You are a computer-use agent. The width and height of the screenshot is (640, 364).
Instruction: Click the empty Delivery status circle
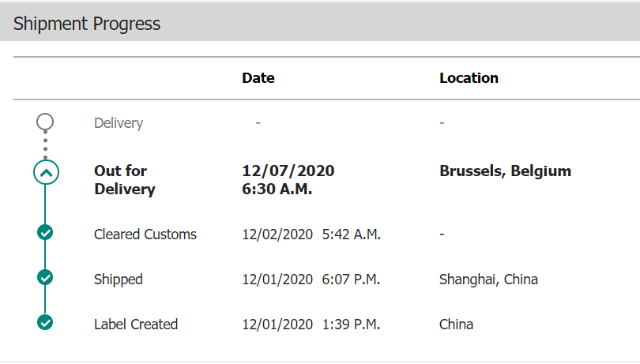45,122
